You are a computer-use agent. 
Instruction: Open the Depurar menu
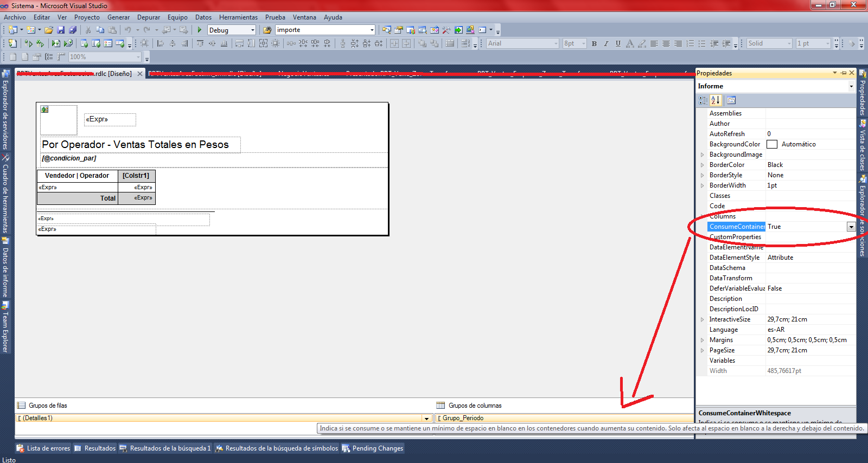pyautogui.click(x=149, y=17)
